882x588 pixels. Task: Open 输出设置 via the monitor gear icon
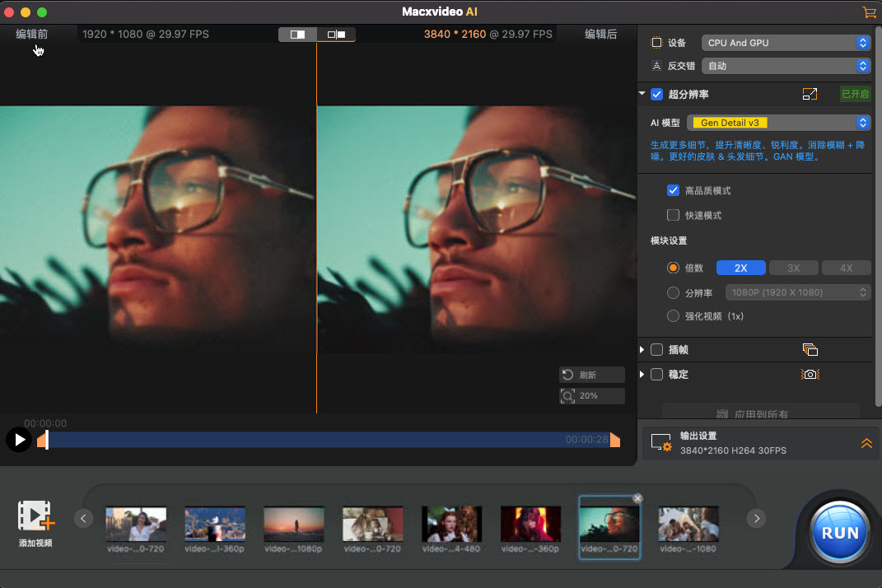[660, 443]
